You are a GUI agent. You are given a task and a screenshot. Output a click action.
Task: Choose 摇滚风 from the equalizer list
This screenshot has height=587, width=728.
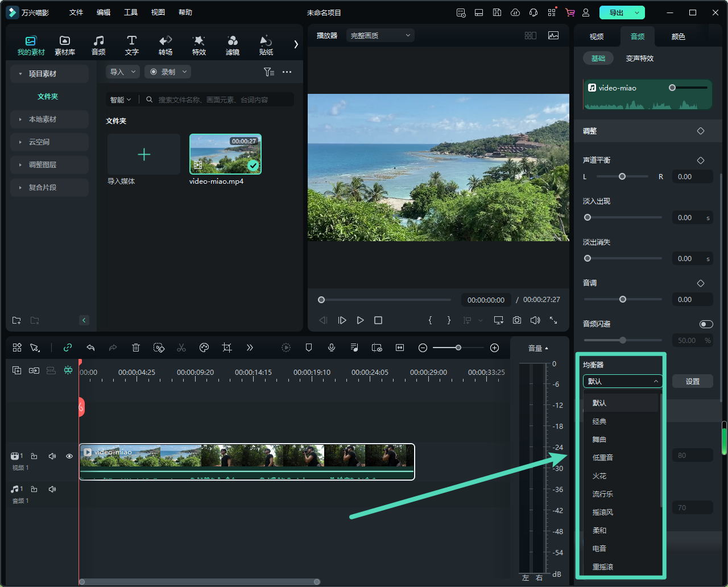click(x=603, y=512)
